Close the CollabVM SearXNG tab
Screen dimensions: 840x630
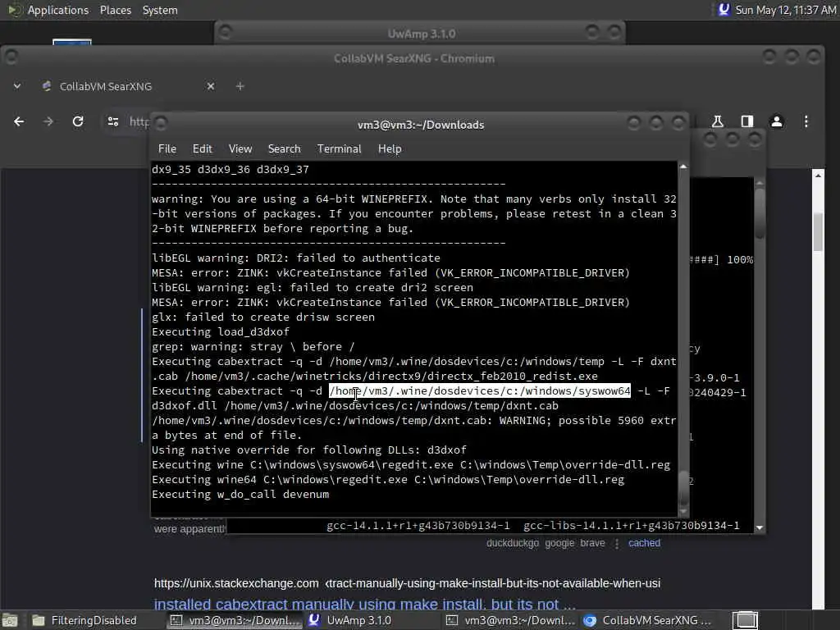point(211,86)
